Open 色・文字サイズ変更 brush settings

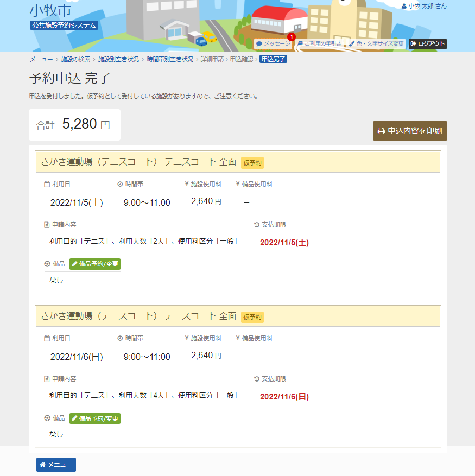(x=376, y=43)
